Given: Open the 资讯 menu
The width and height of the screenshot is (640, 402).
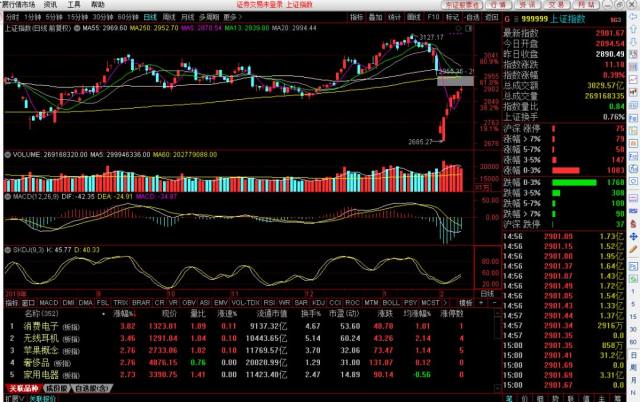Looking at the screenshot, I should pyautogui.click(x=50, y=5).
